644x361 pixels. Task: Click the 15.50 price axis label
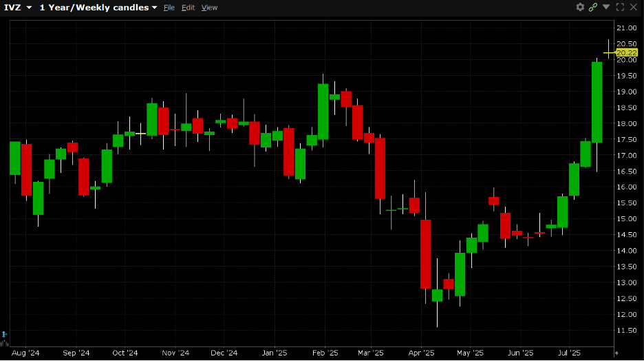pyautogui.click(x=626, y=203)
